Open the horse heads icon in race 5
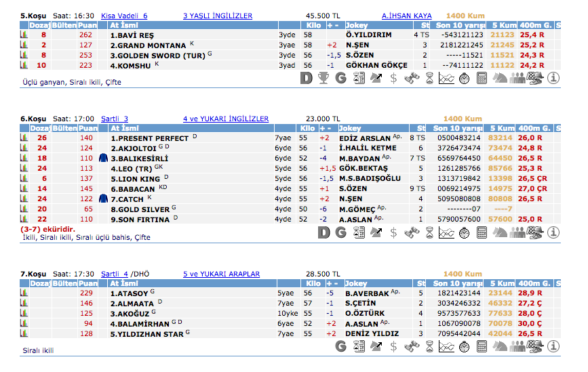588x372 pixels. click(500, 78)
